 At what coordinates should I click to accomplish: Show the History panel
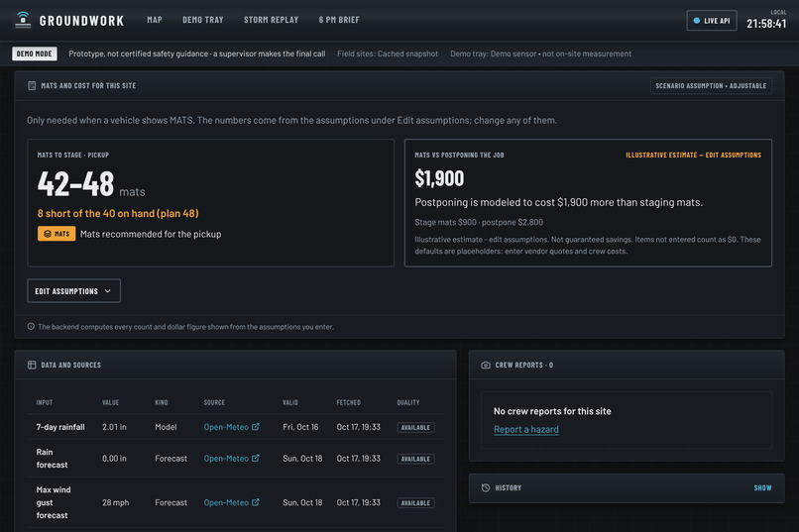pos(762,487)
